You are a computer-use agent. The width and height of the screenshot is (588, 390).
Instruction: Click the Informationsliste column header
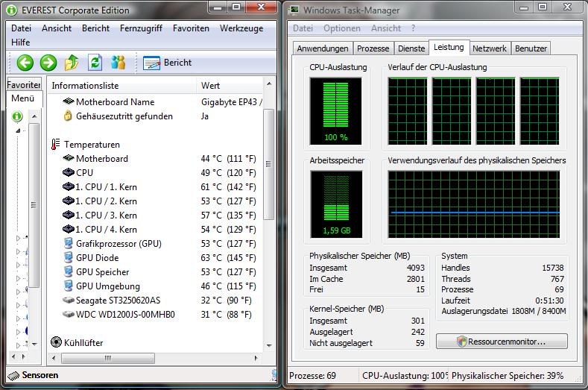[x=121, y=86]
